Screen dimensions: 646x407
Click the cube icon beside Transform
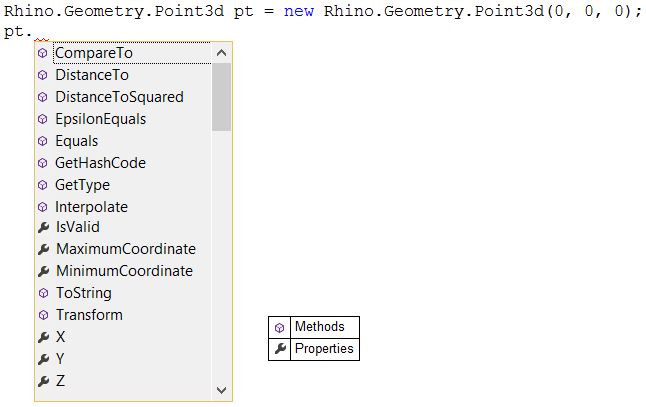click(42, 315)
